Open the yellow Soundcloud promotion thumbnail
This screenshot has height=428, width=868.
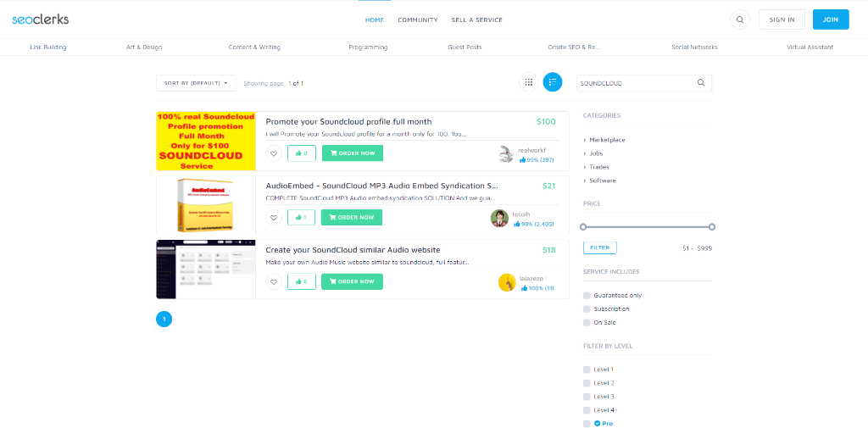(x=206, y=141)
